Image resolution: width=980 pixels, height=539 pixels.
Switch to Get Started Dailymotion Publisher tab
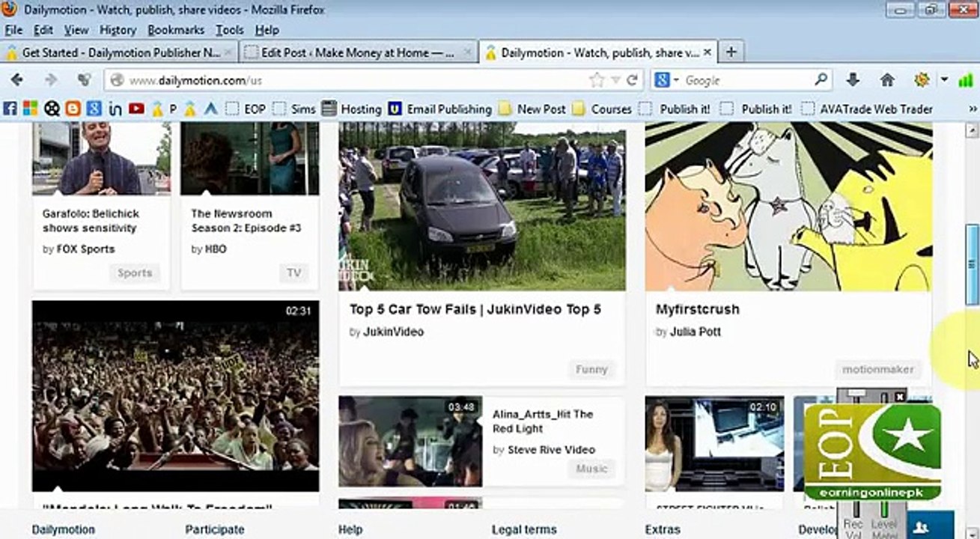coord(120,52)
